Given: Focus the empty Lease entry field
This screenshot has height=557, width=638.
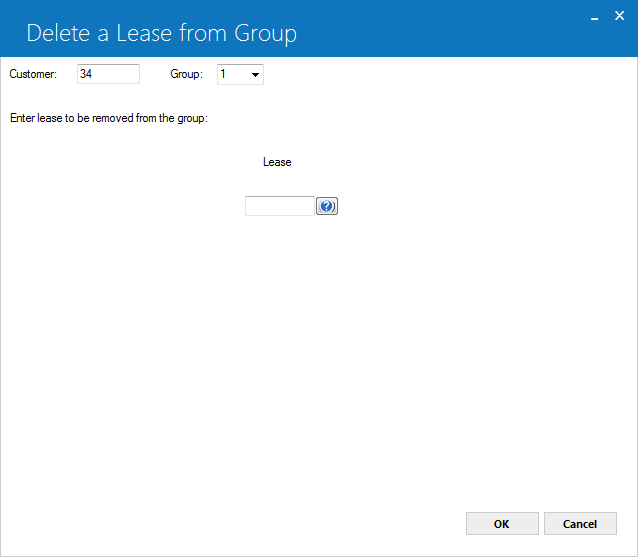Looking at the screenshot, I should coord(280,206).
